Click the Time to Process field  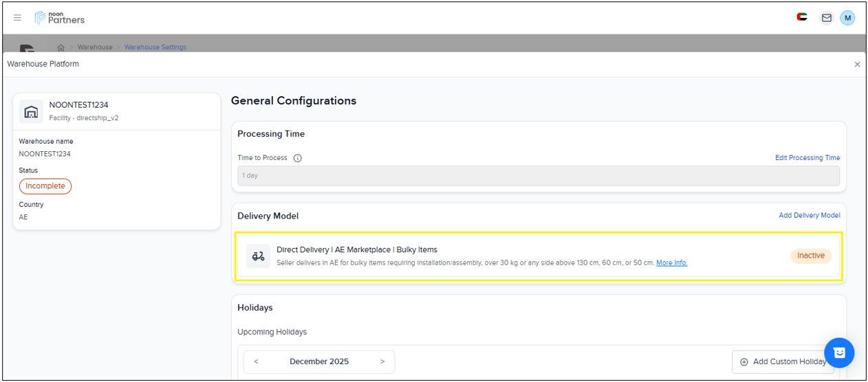pyautogui.click(x=538, y=176)
